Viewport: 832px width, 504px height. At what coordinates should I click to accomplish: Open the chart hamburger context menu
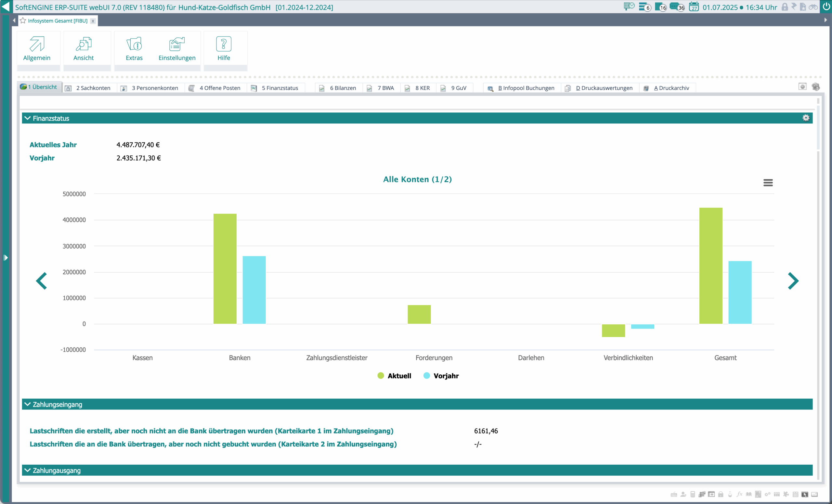click(x=768, y=183)
